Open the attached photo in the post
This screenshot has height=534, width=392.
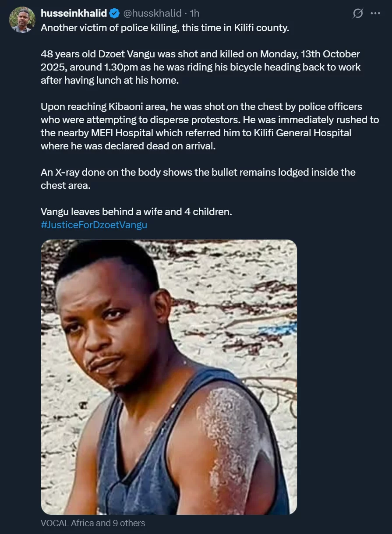pyautogui.click(x=169, y=377)
